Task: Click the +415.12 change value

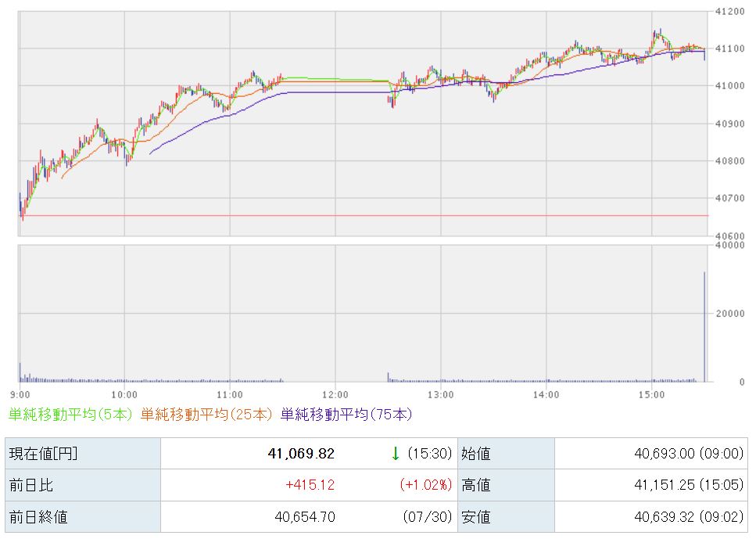Action: 310,485
